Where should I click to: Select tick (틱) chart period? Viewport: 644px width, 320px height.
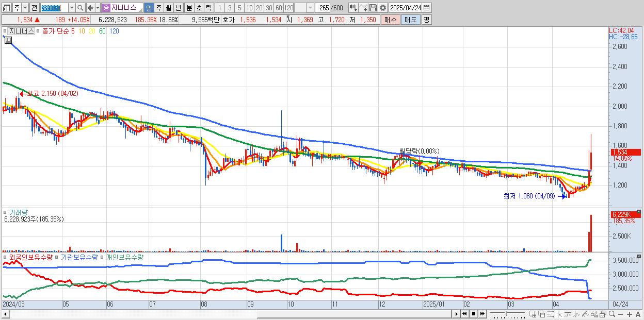click(208, 8)
